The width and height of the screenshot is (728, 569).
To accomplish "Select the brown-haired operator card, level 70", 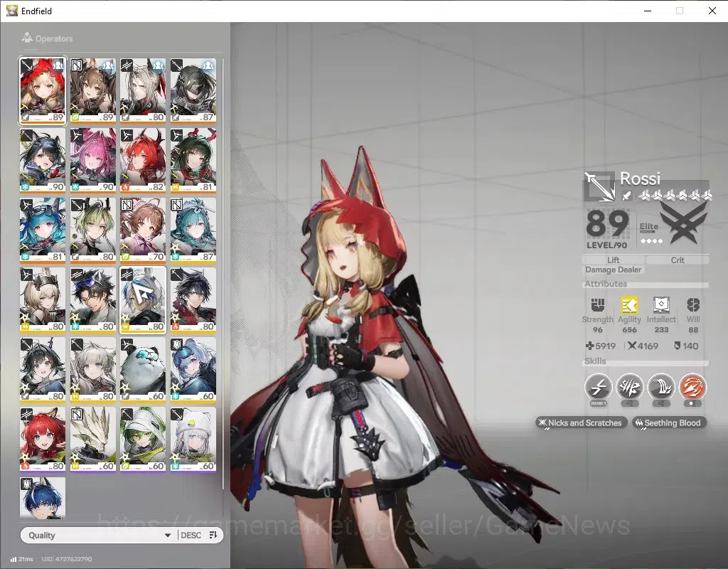I will 143,230.
